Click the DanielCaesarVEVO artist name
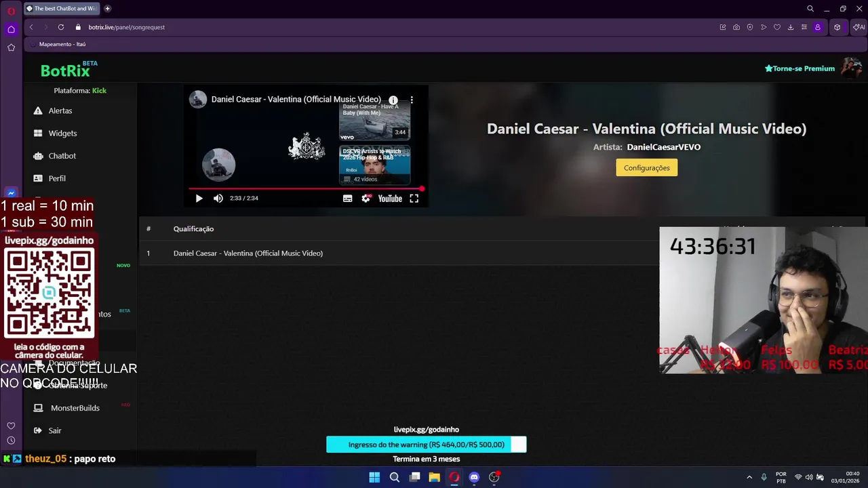 [663, 147]
